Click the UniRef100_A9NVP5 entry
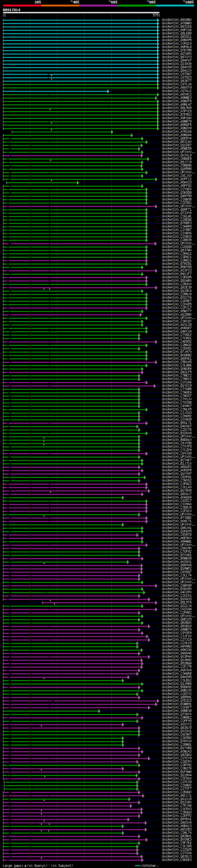Screen dimensions: 197x868 point(177,40)
